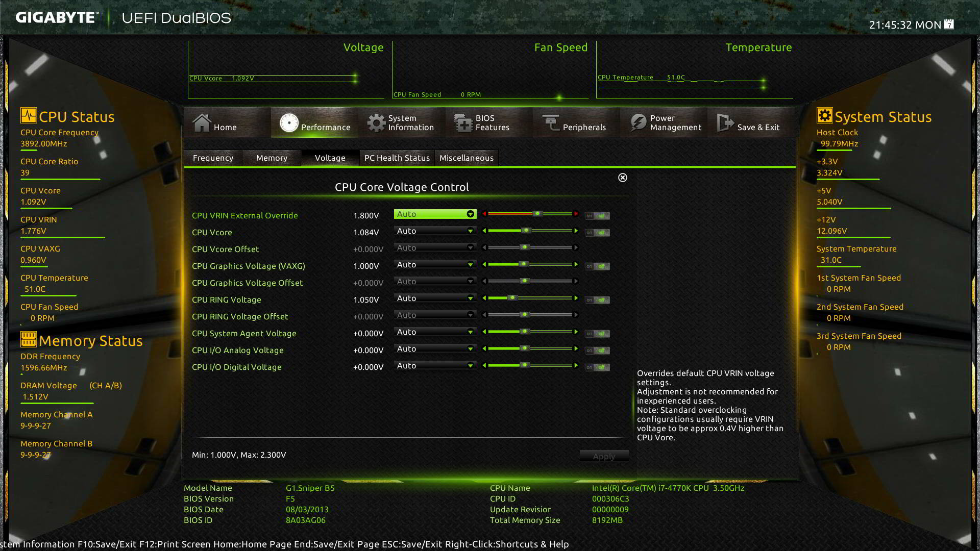
Task: Open System Information using its gear icon
Action: [376, 123]
